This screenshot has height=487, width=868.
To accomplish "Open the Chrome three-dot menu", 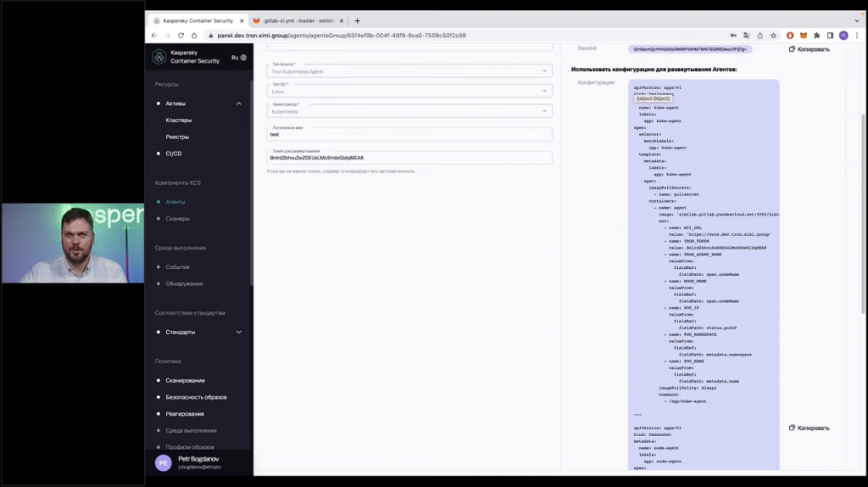I will click(856, 36).
